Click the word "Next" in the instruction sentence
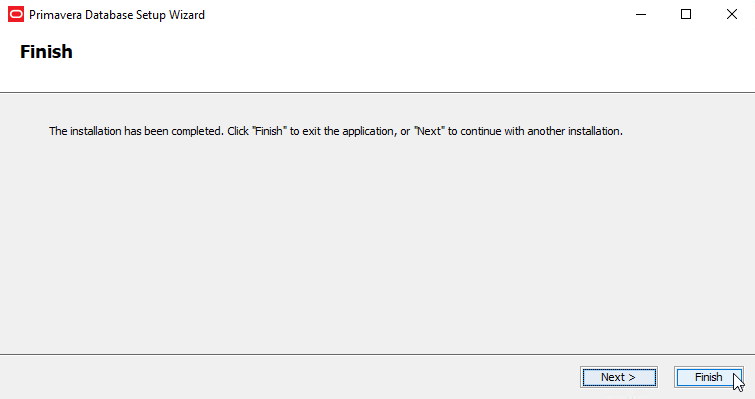Image resolution: width=755 pixels, height=399 pixels. [429, 131]
